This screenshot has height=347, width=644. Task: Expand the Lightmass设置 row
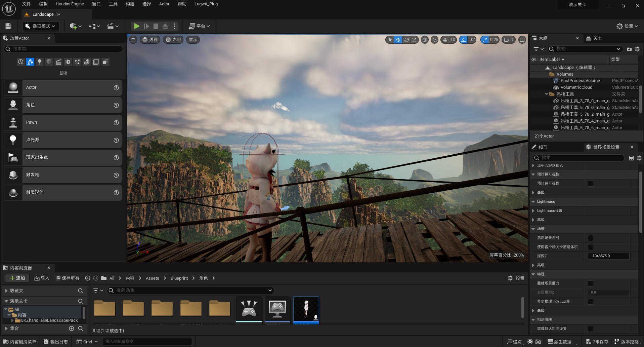533,211
